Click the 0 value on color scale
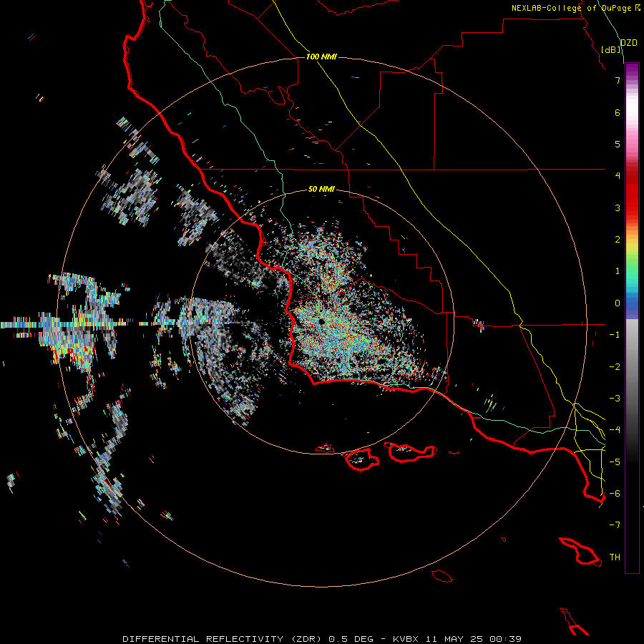 point(618,303)
